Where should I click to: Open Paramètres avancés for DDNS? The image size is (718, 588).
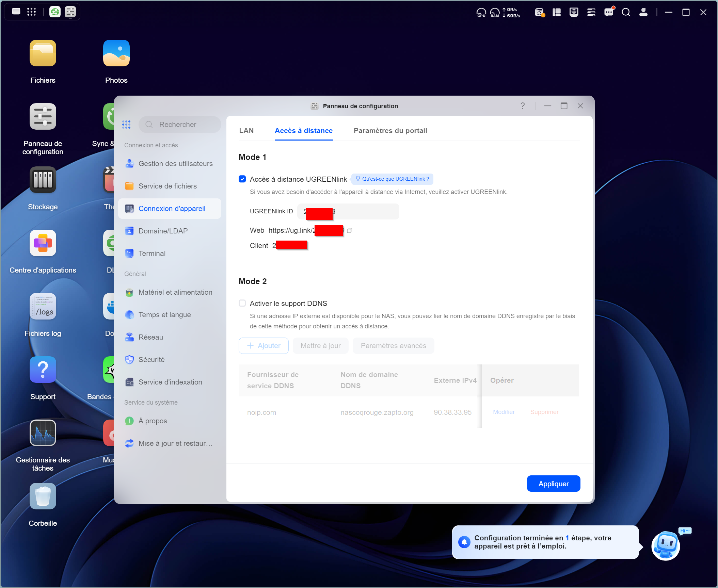394,346
